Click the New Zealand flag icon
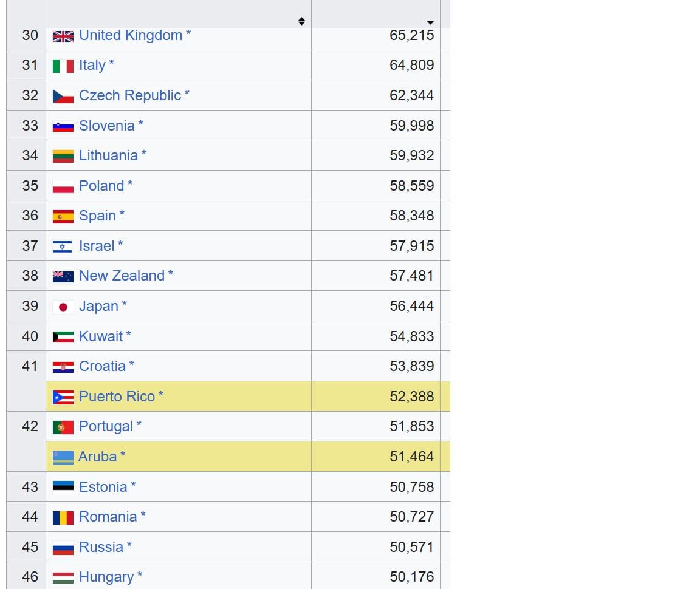This screenshot has width=700, height=589. coord(63,276)
